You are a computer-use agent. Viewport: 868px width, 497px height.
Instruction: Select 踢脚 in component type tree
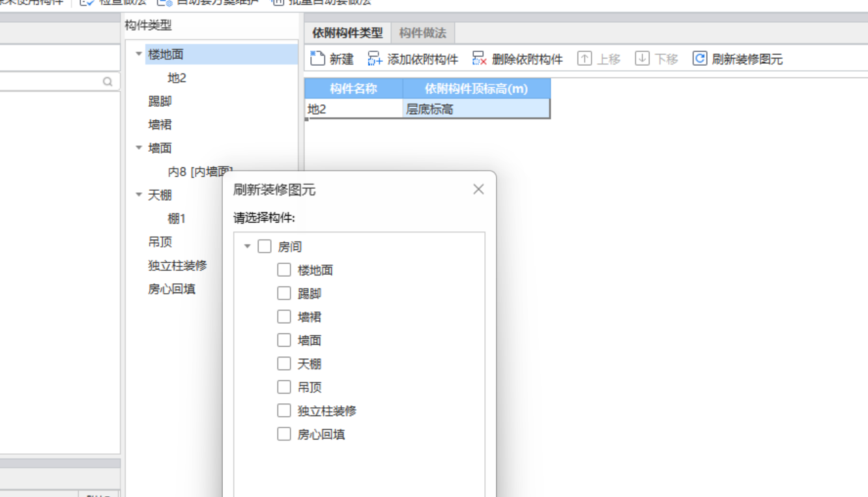[160, 101]
